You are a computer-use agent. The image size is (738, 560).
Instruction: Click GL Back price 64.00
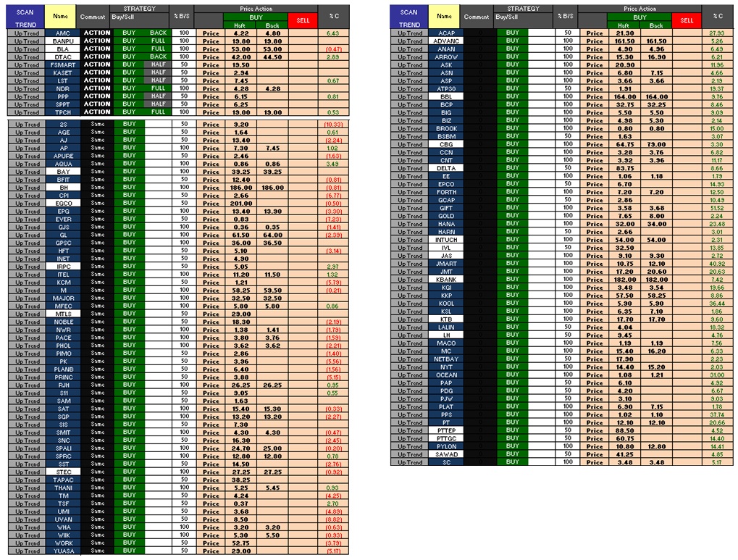272,235
